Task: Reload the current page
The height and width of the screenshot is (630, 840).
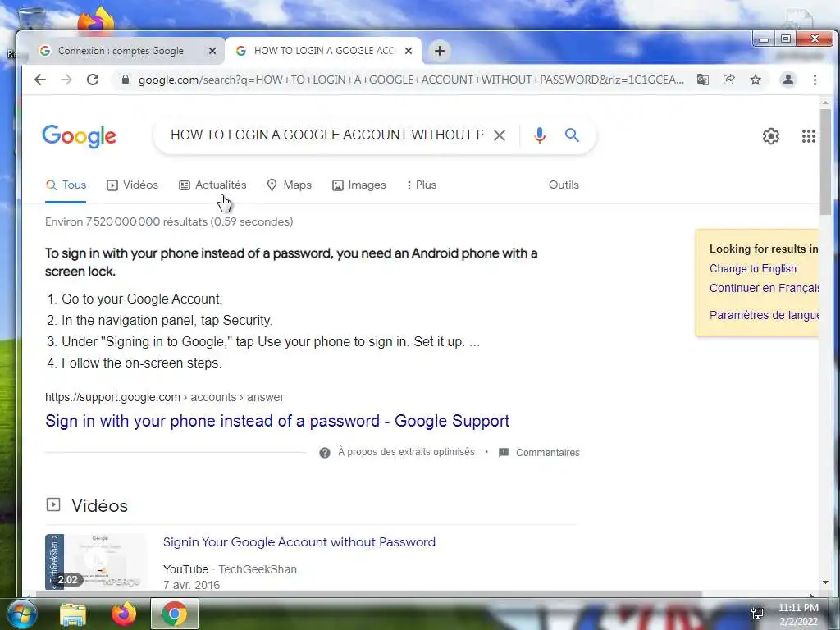Action: 93,80
